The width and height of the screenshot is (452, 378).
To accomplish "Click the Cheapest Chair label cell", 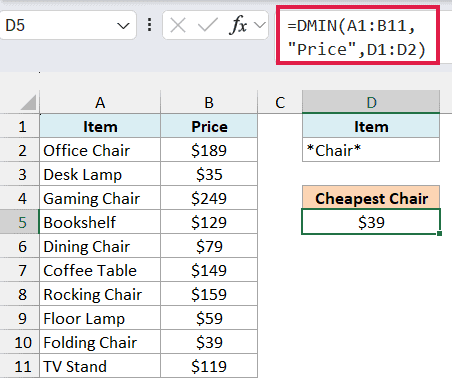I will [371, 198].
